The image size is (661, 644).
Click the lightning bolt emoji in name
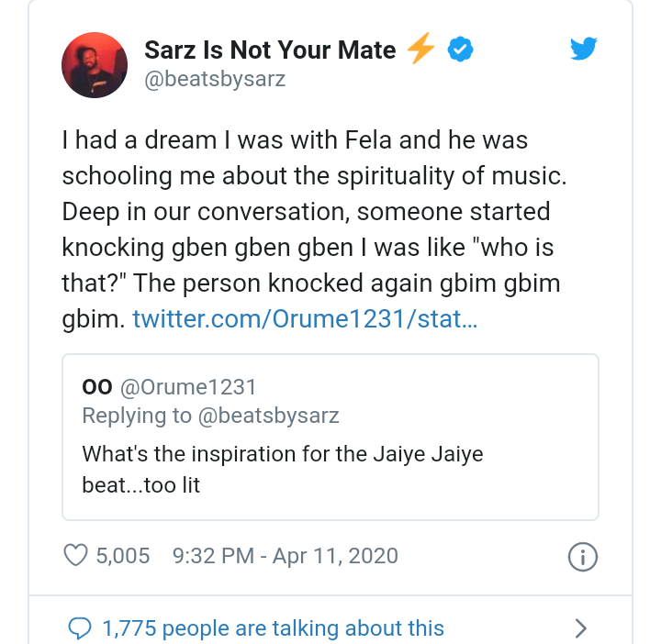click(x=420, y=50)
